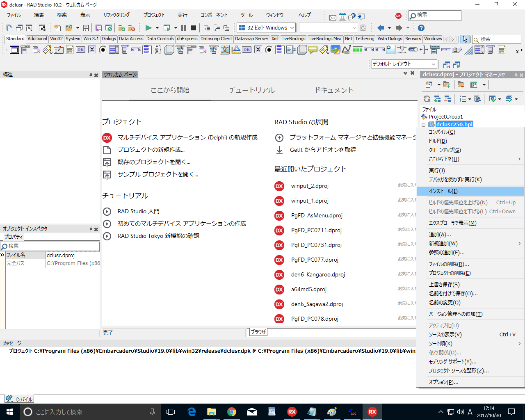Select ProjectGroup1 in the Project Manager tree
The image size is (525, 420).
click(x=446, y=117)
